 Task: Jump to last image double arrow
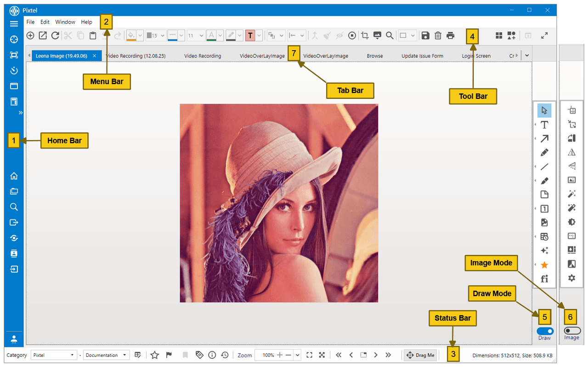(x=388, y=355)
